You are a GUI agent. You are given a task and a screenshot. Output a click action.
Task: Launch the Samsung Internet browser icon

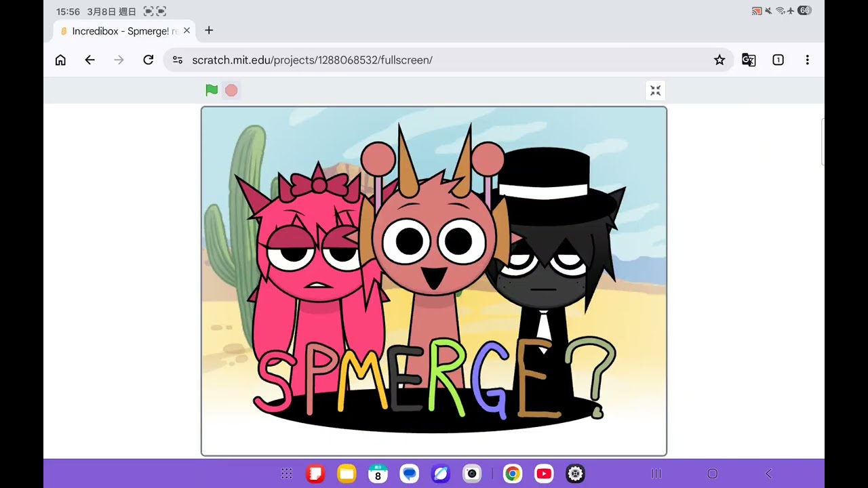(x=441, y=474)
